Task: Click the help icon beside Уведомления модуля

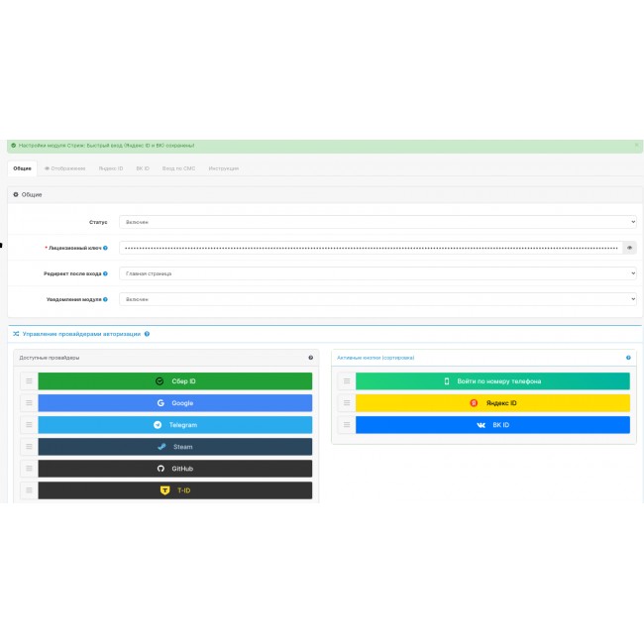Action: tap(105, 299)
